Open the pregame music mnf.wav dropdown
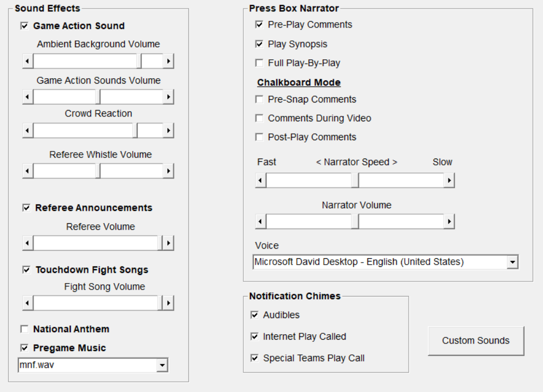The image size is (543, 392). 162,366
